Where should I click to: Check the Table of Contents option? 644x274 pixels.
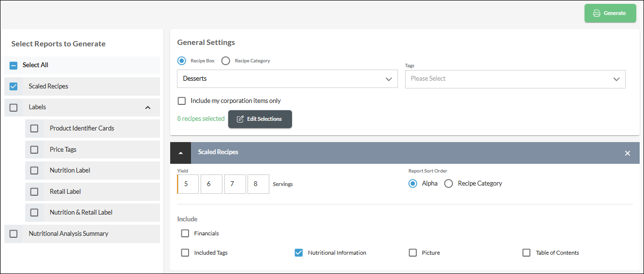527,253
